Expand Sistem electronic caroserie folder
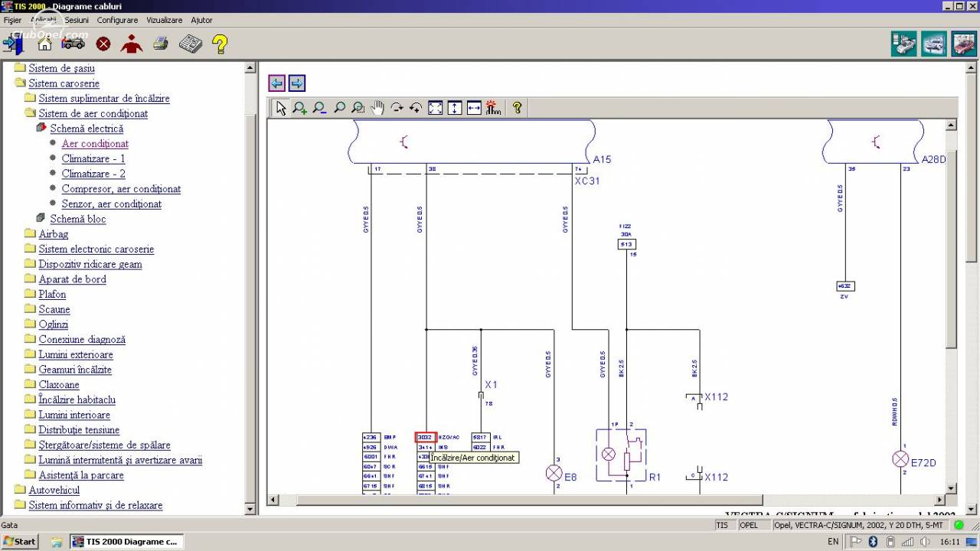 click(x=96, y=249)
